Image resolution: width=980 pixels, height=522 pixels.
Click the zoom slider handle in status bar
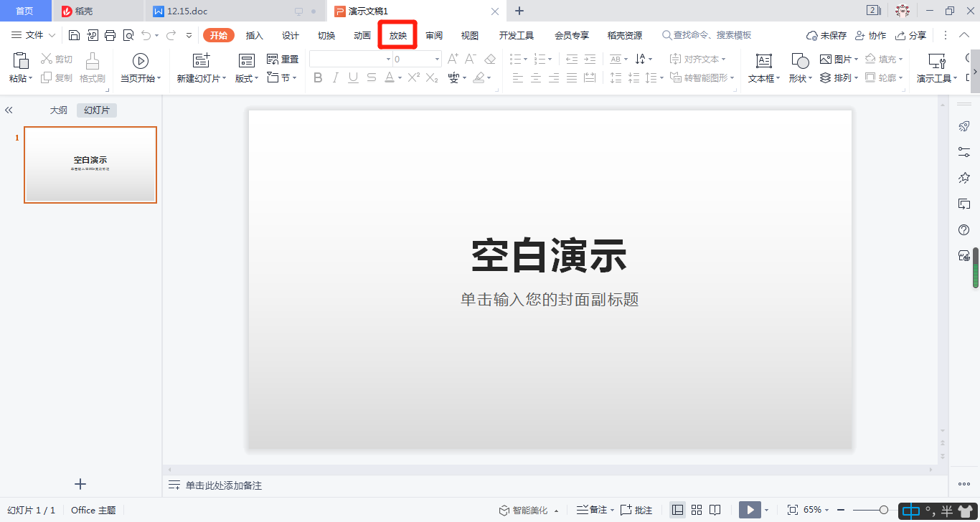tap(884, 510)
